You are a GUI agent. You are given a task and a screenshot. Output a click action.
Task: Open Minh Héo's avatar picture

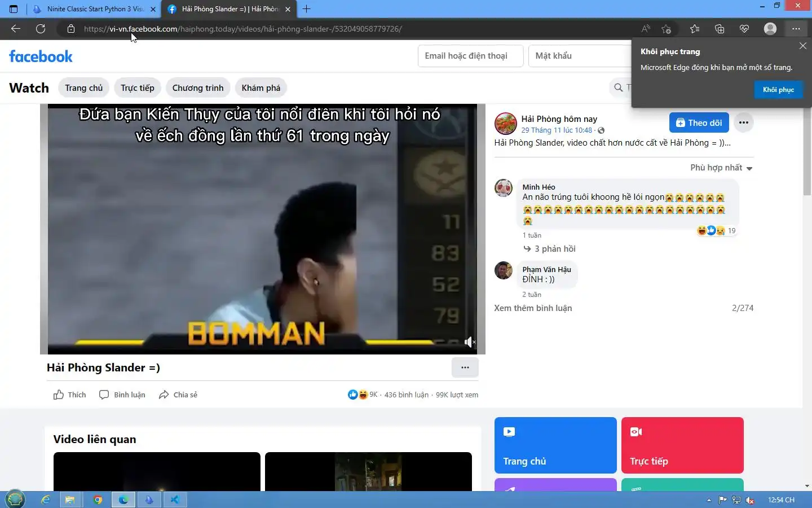[x=504, y=188]
